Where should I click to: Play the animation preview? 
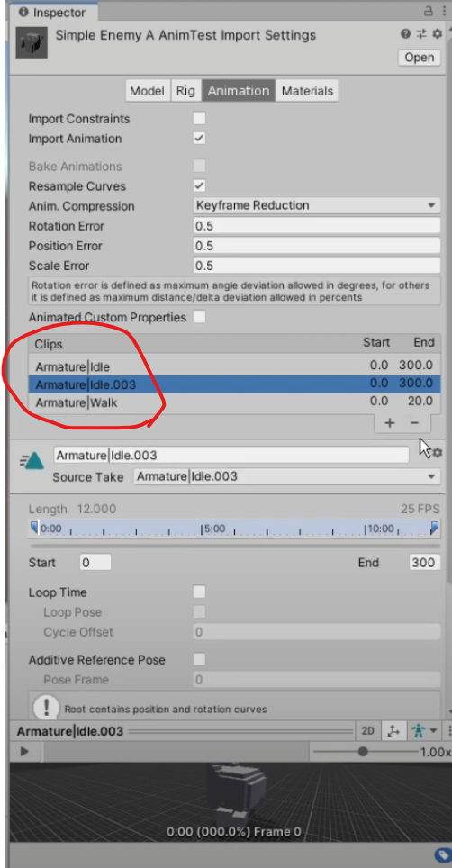pos(24,751)
